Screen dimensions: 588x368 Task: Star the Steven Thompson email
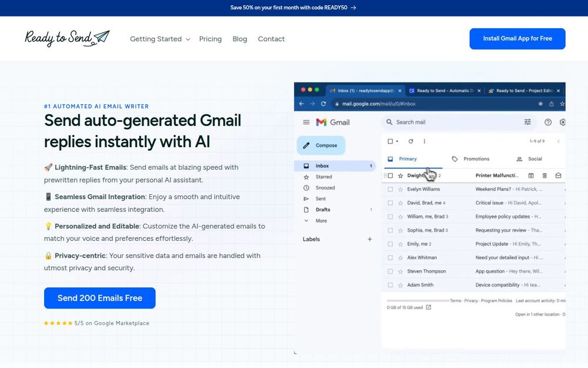coord(400,271)
